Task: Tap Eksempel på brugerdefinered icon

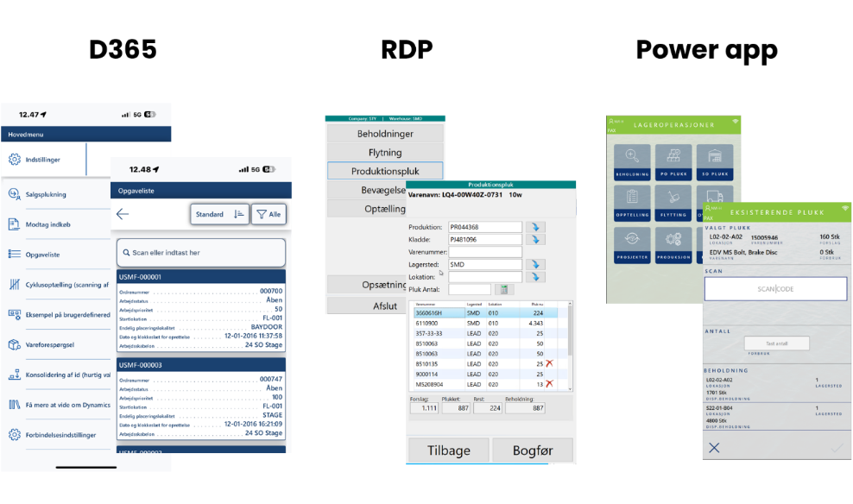Action: click(15, 314)
